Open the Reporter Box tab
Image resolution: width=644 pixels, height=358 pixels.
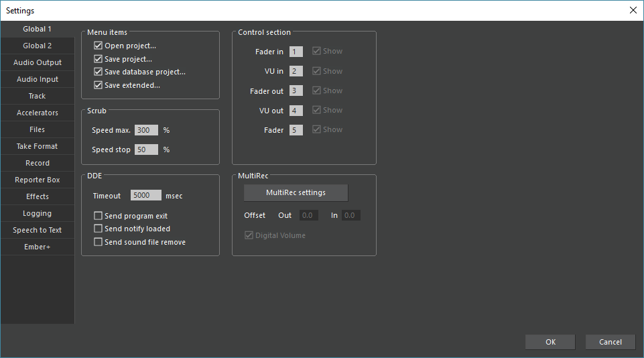pyautogui.click(x=38, y=180)
